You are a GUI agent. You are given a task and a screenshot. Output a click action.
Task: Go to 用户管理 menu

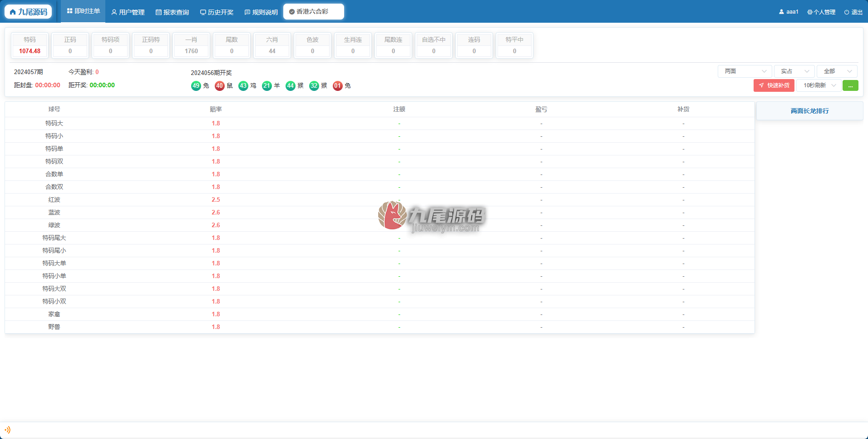(128, 12)
